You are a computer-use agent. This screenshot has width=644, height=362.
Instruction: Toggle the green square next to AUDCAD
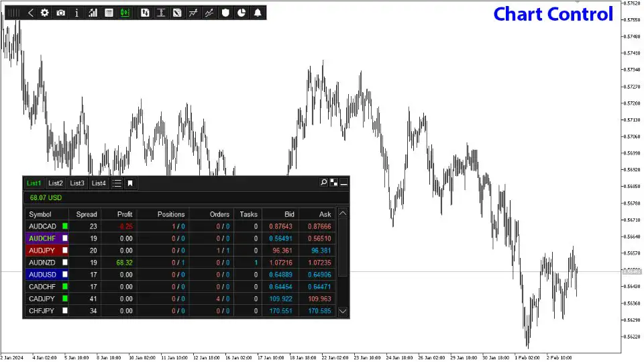click(x=65, y=227)
